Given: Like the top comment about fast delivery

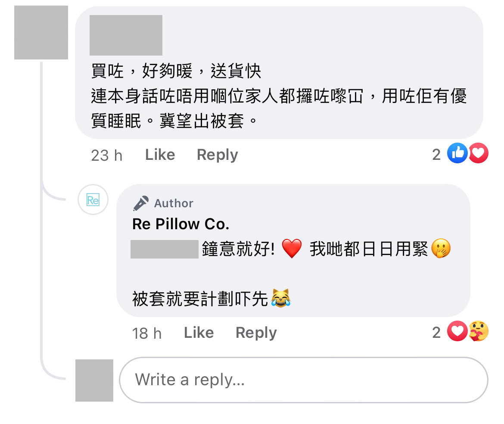Looking at the screenshot, I should pos(160,155).
